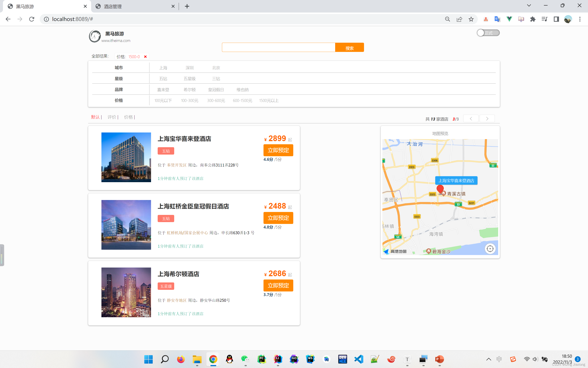Click the orange 搜索 button
588x368 pixels.
click(x=349, y=47)
